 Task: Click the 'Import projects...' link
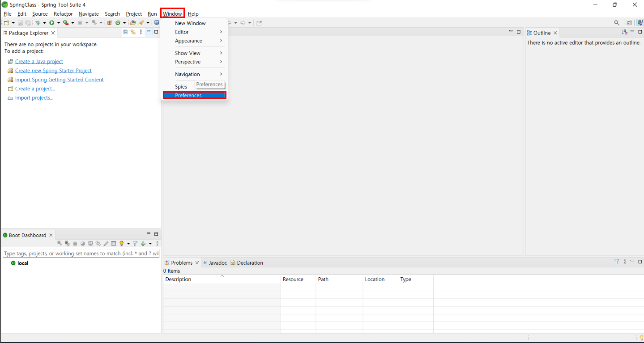point(34,97)
